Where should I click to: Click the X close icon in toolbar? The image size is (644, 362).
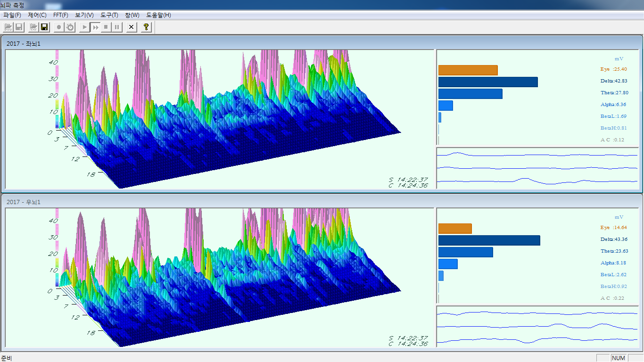pos(132,27)
